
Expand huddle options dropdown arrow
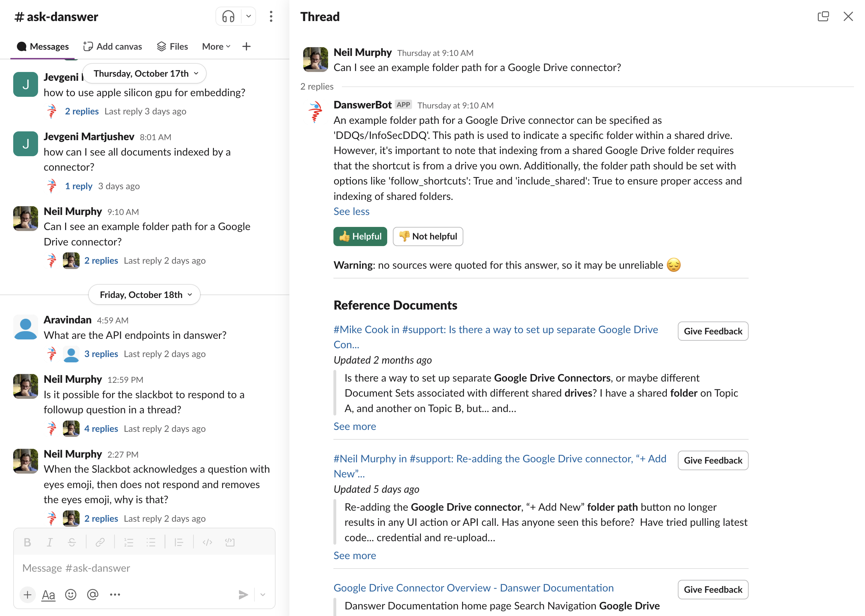click(x=248, y=17)
